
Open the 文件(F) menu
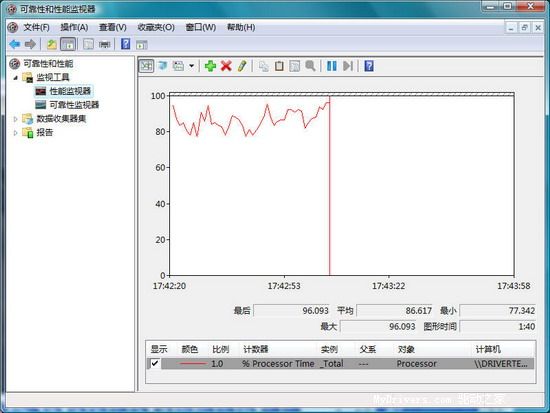[x=36, y=27]
